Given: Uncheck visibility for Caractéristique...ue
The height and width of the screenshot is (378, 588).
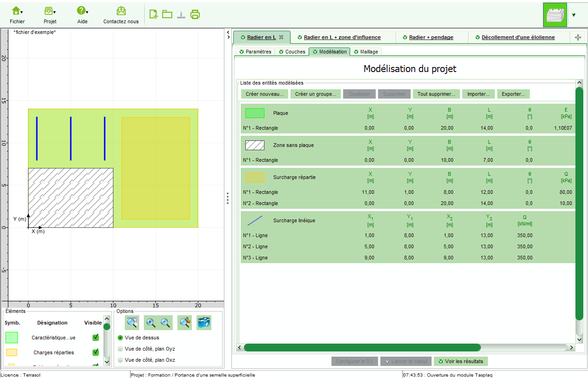Looking at the screenshot, I should tap(96, 338).
